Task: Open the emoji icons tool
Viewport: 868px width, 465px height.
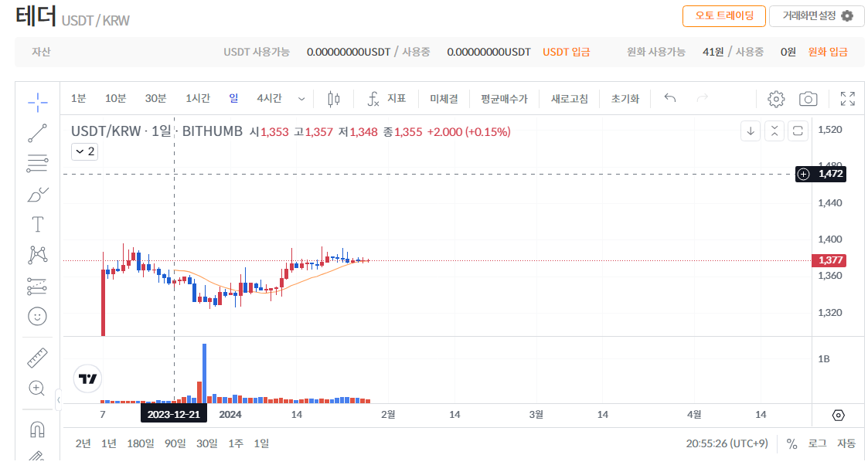Action: click(x=38, y=316)
